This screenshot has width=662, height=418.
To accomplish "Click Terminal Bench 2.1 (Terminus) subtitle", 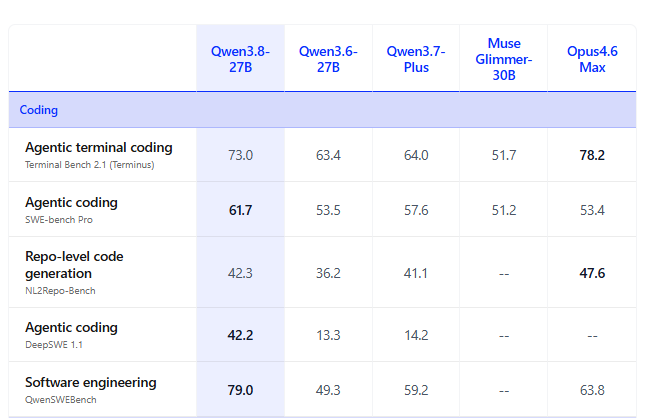I will pyautogui.click(x=90, y=165).
